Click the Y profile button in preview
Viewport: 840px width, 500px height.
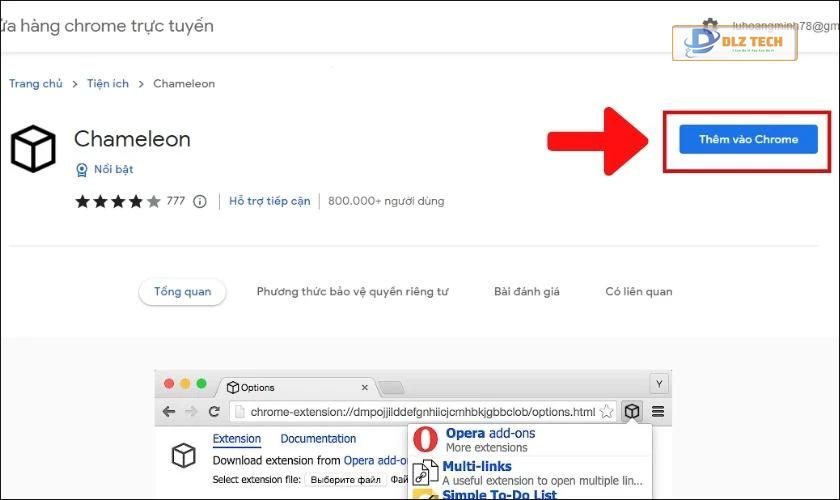(659, 384)
